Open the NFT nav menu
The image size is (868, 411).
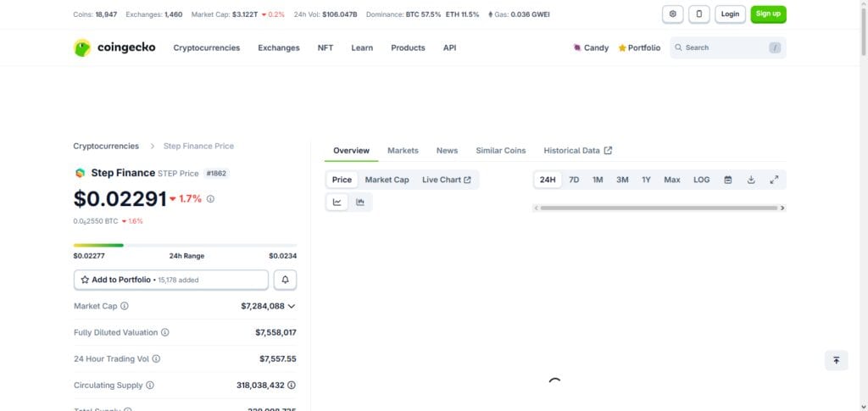click(x=325, y=47)
